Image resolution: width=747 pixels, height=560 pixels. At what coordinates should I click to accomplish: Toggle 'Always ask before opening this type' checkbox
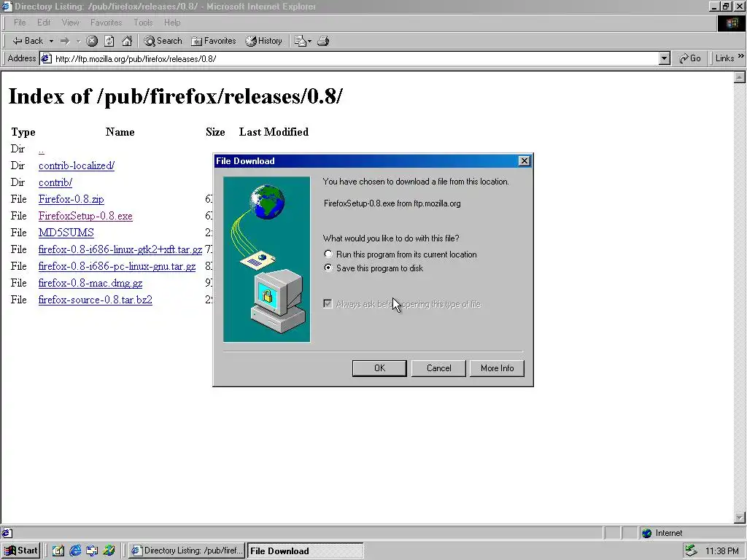tap(328, 304)
